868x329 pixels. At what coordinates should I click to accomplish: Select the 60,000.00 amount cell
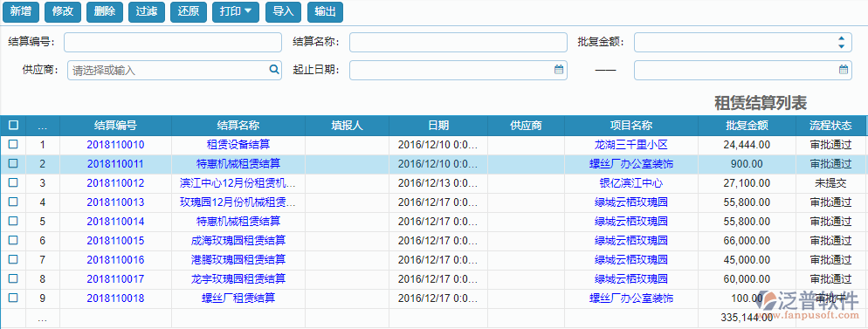[747, 278]
